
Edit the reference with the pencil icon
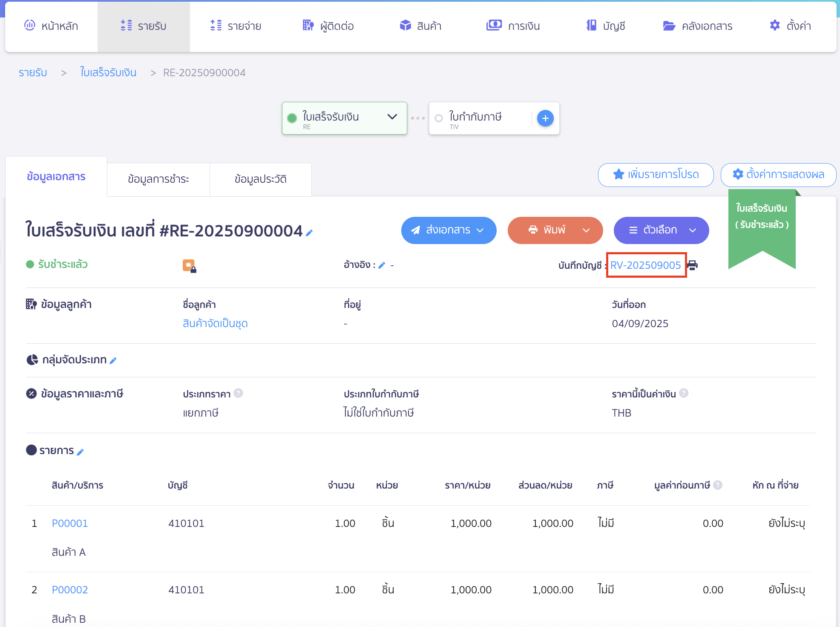[x=382, y=265]
